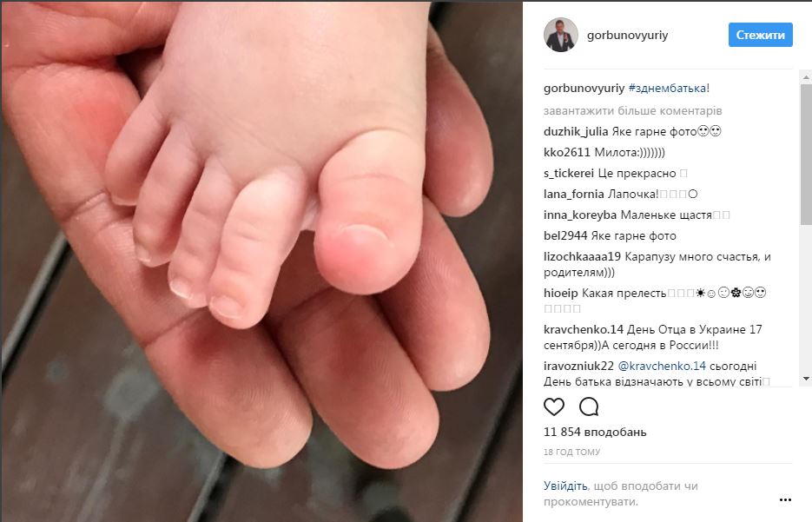Open gorbunovyuriy username in the header

point(627,35)
